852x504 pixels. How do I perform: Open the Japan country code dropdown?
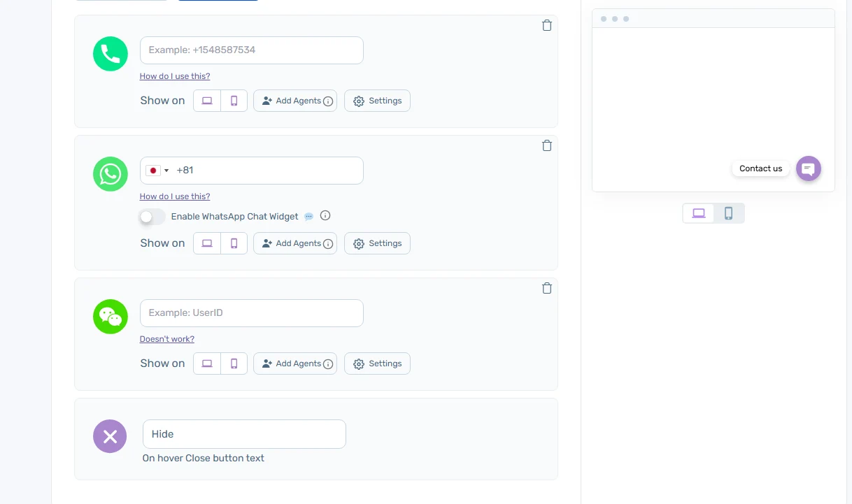[x=157, y=171]
